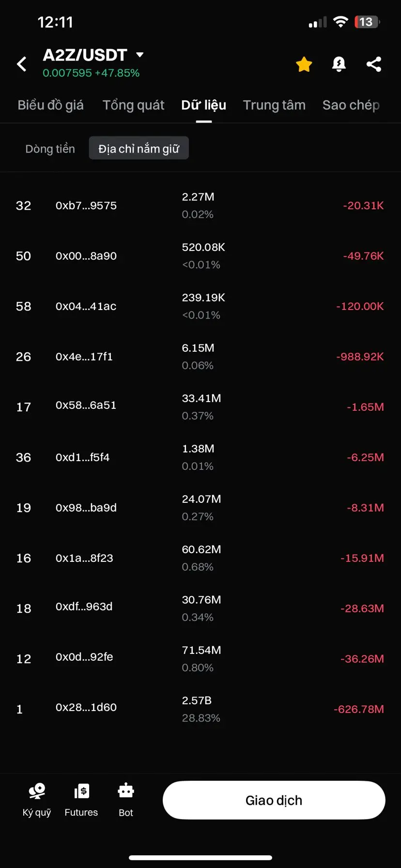The height and width of the screenshot is (868, 401).
Task: Open holder address 0xb7...9575
Action: pyautogui.click(x=86, y=205)
